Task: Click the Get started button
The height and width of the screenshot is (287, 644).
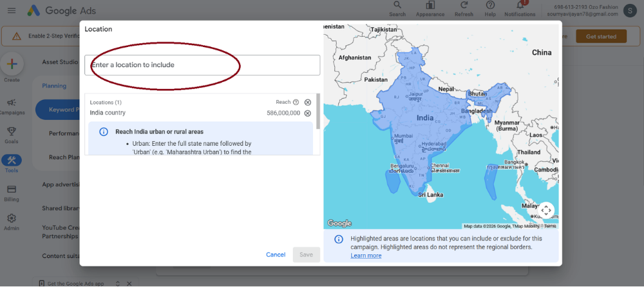Action: pyautogui.click(x=601, y=36)
